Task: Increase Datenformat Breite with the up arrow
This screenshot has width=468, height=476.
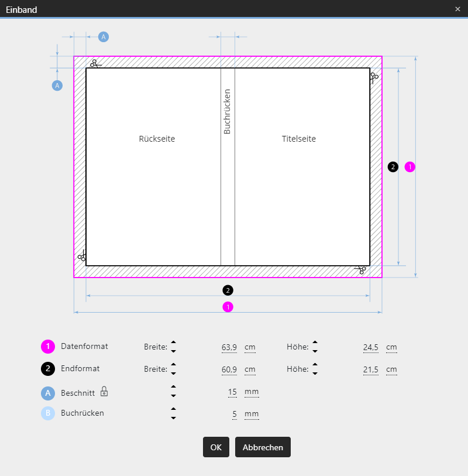Action: (173, 343)
